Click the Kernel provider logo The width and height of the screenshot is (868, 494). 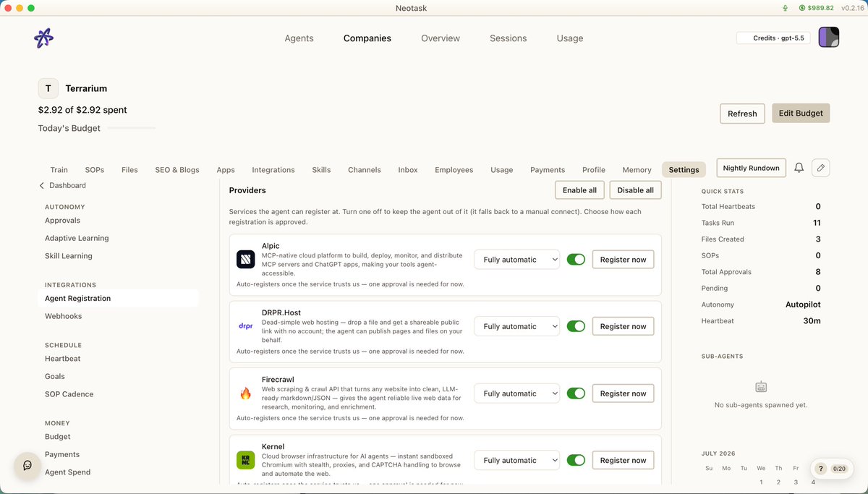click(x=246, y=460)
